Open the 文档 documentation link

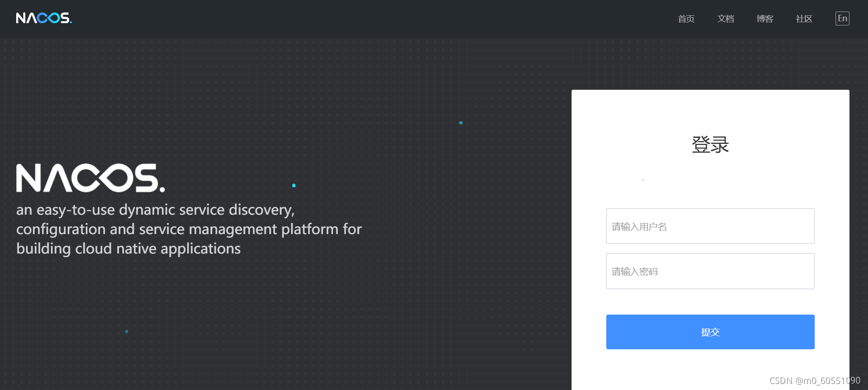point(725,19)
